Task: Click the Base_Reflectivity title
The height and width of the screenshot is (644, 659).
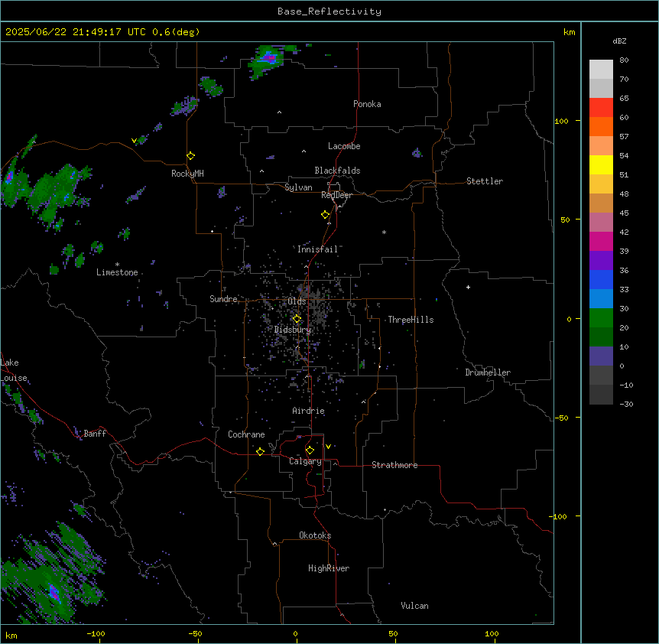Action: [x=329, y=11]
